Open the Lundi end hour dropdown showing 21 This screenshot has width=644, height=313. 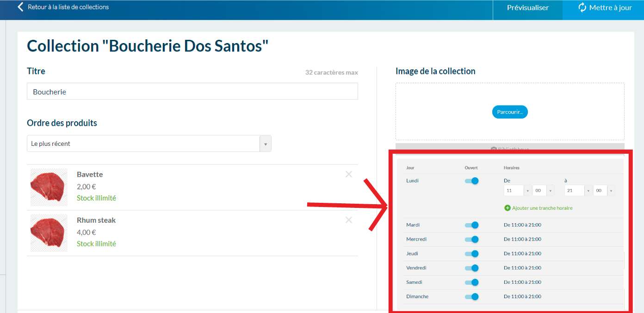tap(578, 190)
